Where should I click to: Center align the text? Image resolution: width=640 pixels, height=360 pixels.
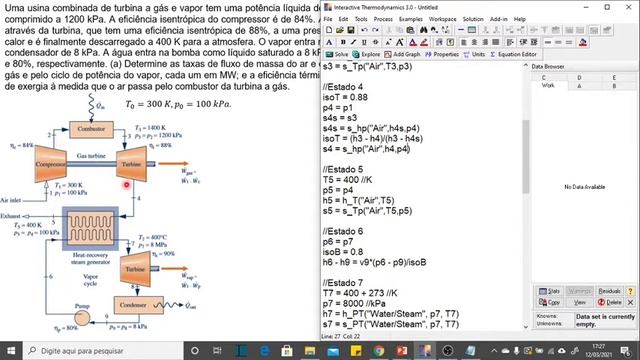(474, 42)
